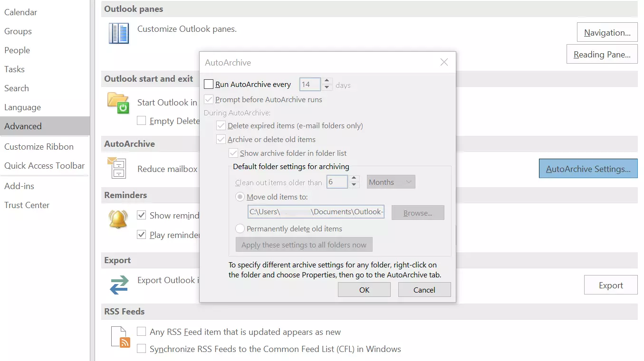
Task: Select Permanently delete old items
Action: (x=240, y=228)
